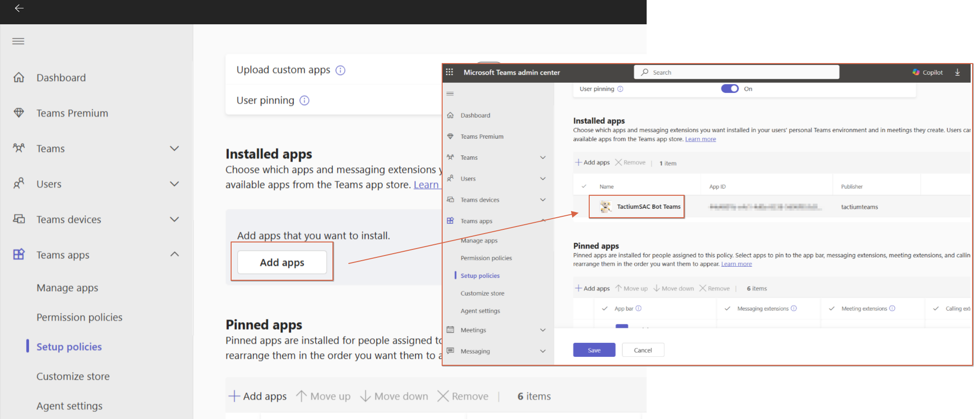Click the back arrow in top bar
The height and width of the screenshot is (419, 980).
(x=19, y=8)
